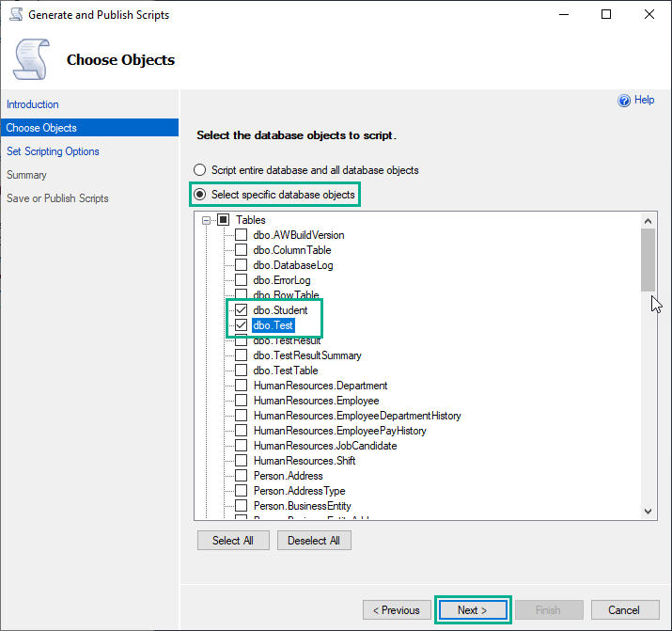The height and width of the screenshot is (631, 672).
Task: Check the dbo.AWBuildVersion checkbox
Action: coord(242,235)
